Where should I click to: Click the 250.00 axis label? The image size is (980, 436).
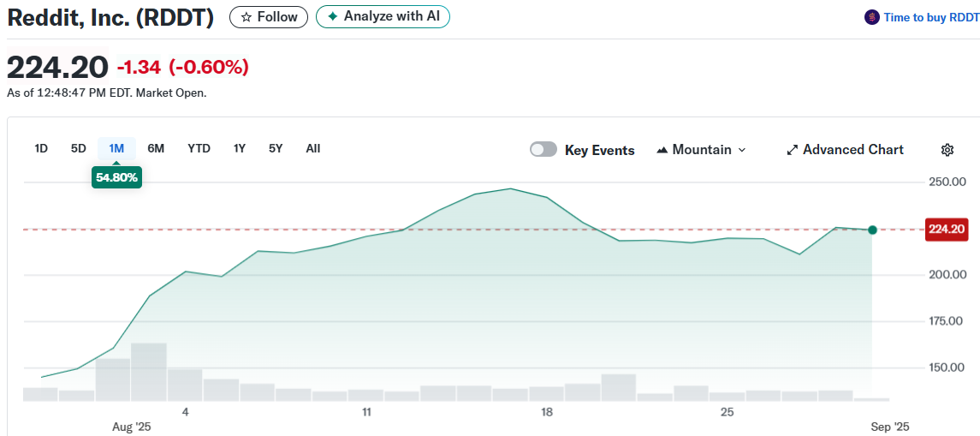(x=947, y=182)
